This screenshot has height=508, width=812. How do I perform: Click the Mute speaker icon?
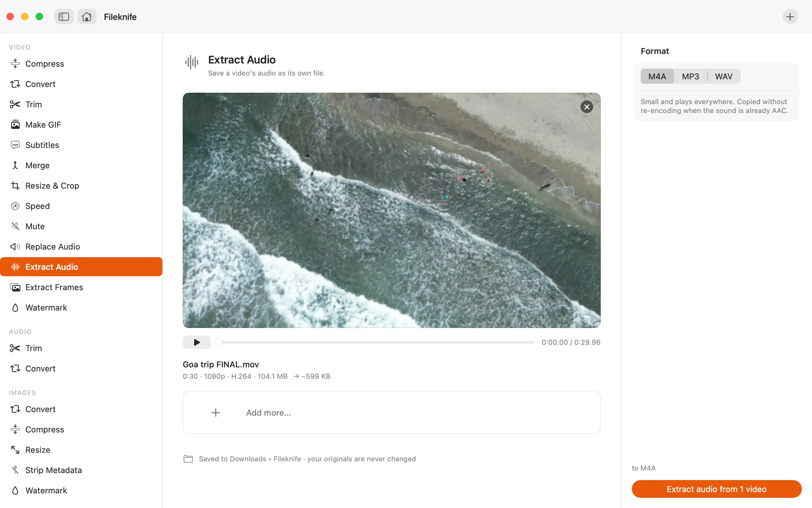tap(15, 226)
